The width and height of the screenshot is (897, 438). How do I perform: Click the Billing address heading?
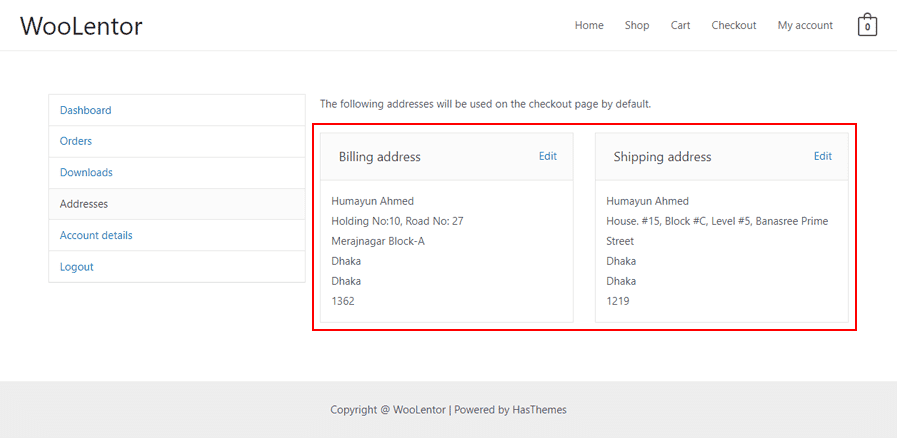coord(379,157)
